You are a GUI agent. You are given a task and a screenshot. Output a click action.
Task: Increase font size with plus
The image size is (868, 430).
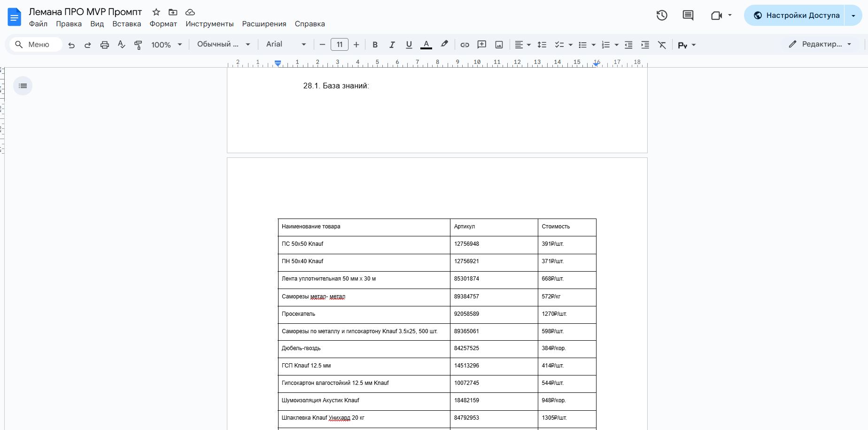point(356,45)
